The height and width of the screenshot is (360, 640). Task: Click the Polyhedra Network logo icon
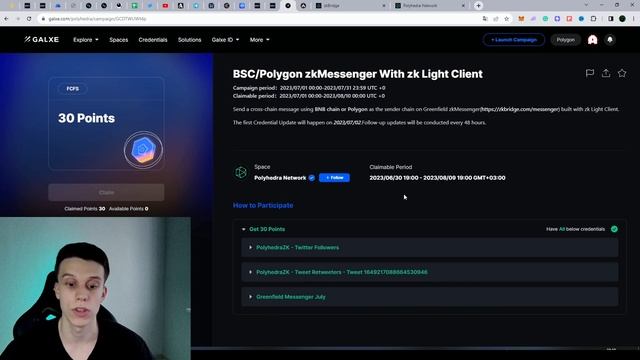(241, 172)
